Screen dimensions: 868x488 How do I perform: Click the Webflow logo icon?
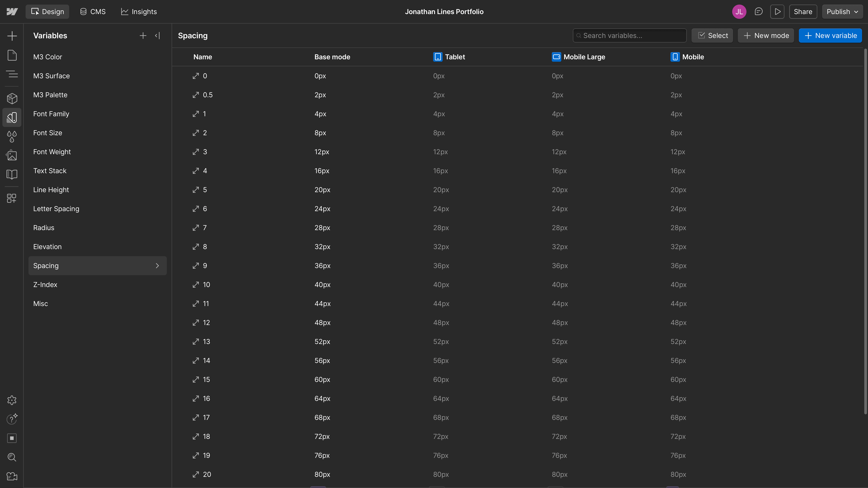(x=12, y=12)
